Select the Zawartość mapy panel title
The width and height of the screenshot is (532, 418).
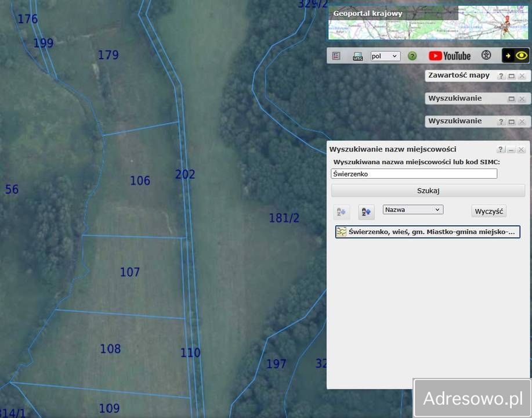(x=459, y=75)
